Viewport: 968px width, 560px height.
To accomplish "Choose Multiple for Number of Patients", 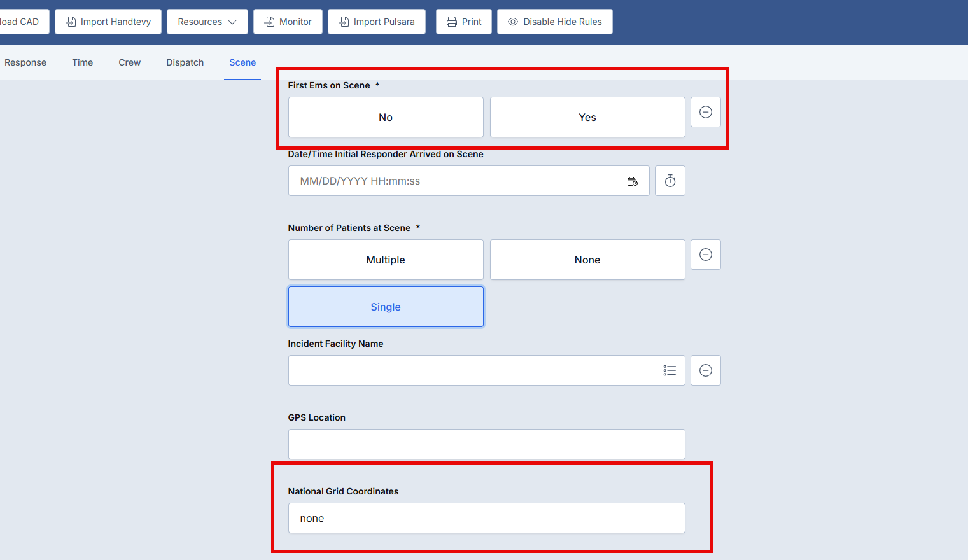I will coord(386,260).
